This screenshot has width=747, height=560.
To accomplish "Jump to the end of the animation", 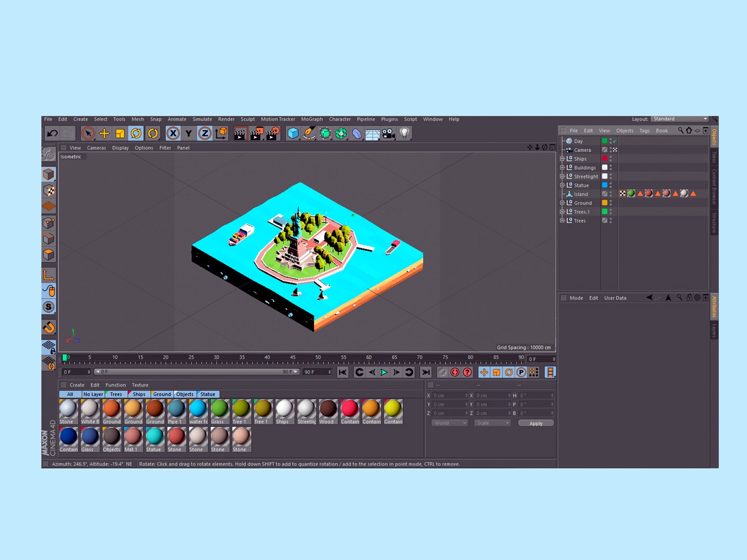I will tap(426, 372).
